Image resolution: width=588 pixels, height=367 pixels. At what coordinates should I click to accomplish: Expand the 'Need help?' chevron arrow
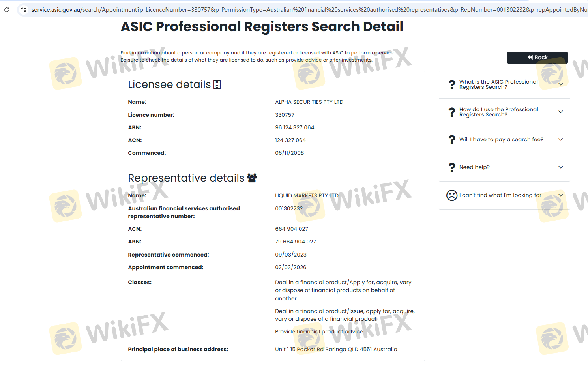pyautogui.click(x=560, y=167)
